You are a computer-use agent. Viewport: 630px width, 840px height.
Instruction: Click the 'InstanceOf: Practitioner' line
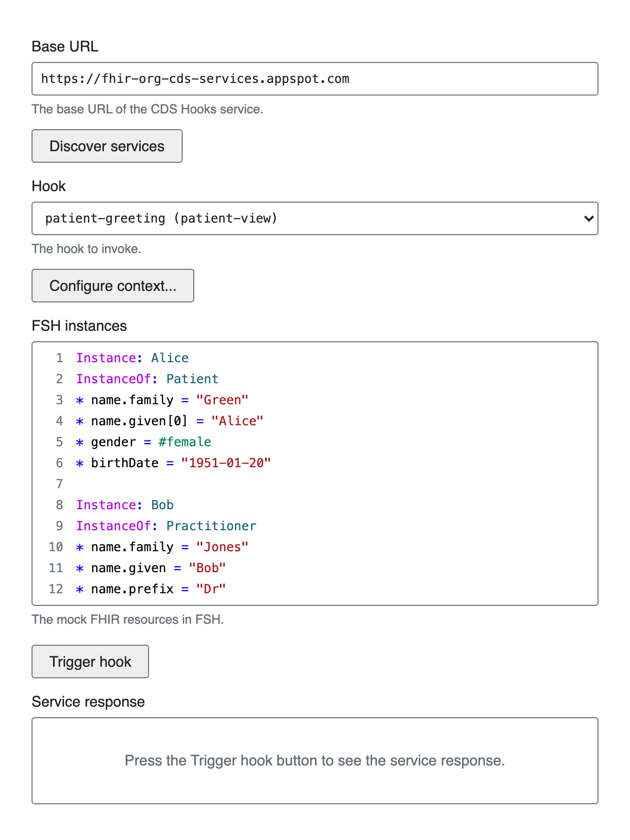(166, 526)
